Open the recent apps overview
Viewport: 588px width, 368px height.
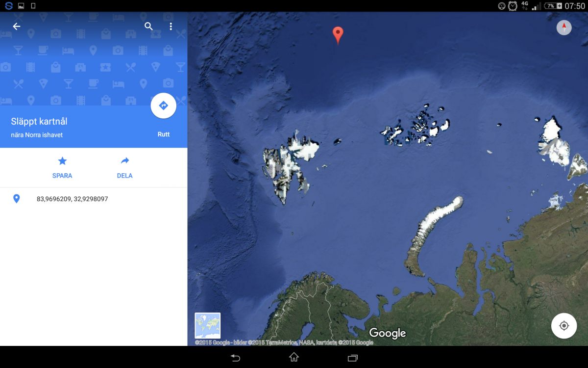[353, 358]
